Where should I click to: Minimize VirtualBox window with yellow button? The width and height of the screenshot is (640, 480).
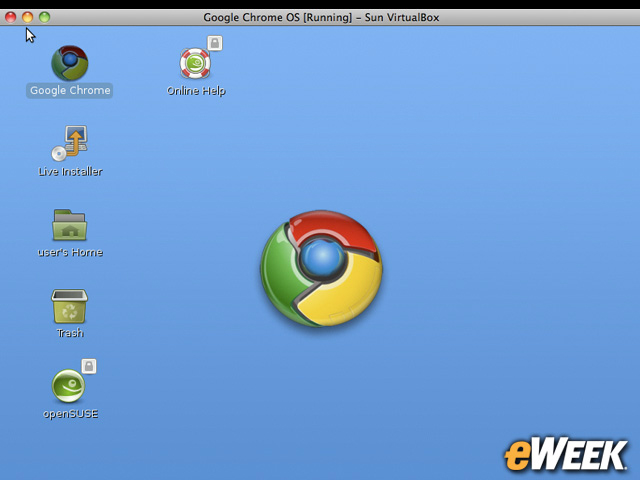click(27, 17)
